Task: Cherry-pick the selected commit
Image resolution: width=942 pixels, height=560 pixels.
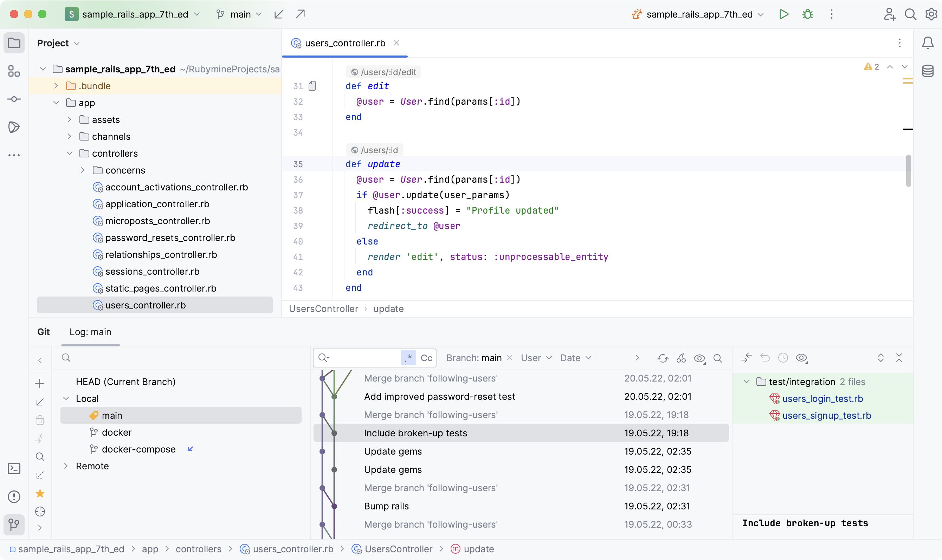Action: click(681, 358)
